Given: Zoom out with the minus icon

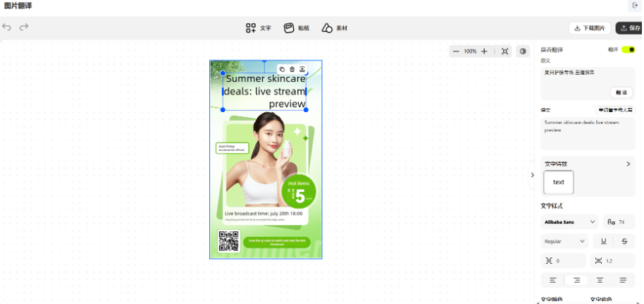Looking at the screenshot, I should coord(456,51).
